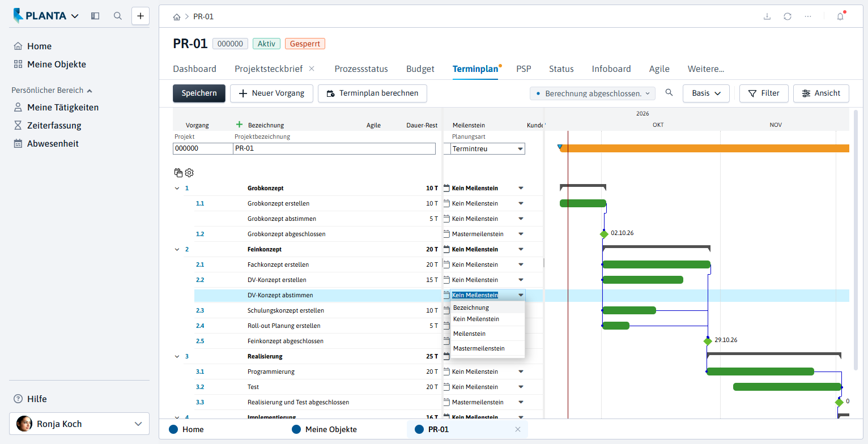This screenshot has height=444, width=868.
Task: Click the refresh icon in header
Action: click(788, 16)
